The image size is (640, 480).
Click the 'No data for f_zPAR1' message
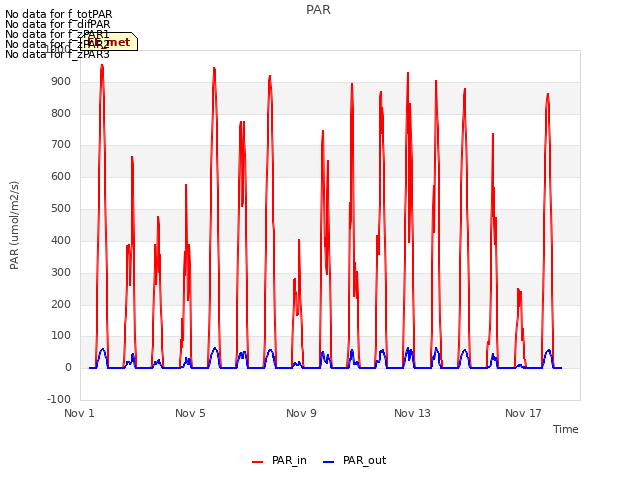[57, 34]
